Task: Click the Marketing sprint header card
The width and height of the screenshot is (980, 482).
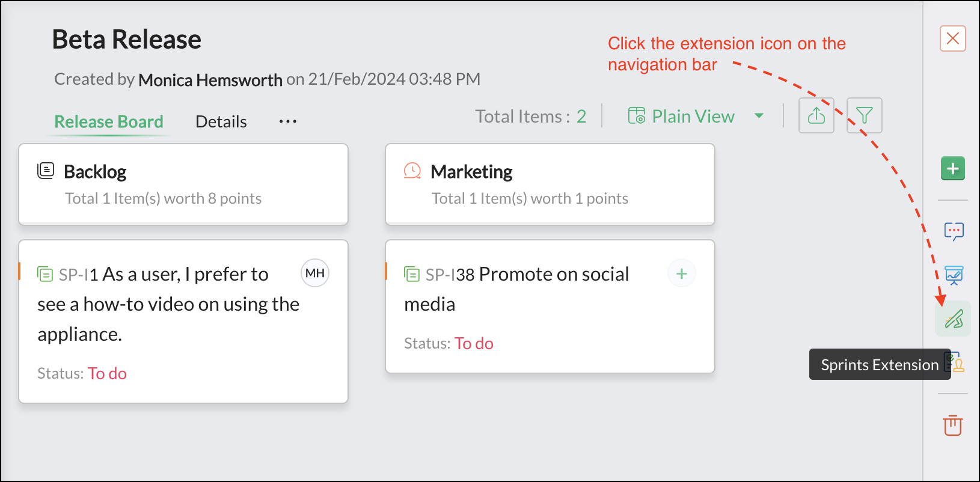Action: pyautogui.click(x=550, y=184)
